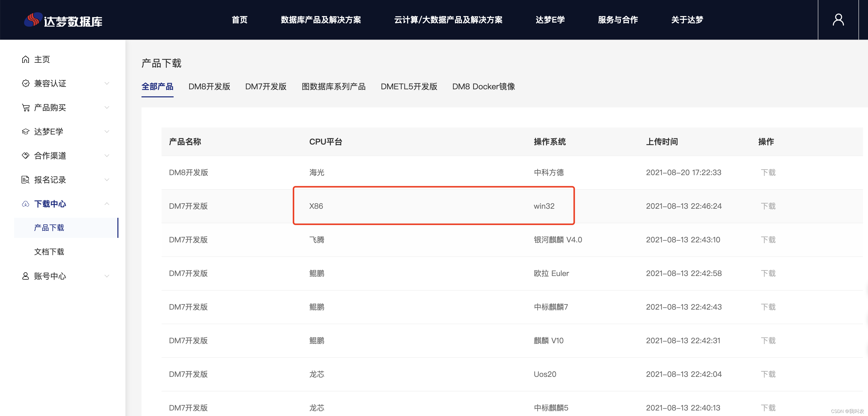Viewport: 868px width, 416px height.
Task: Open 兼容认证 sidebar section
Action: click(50, 83)
